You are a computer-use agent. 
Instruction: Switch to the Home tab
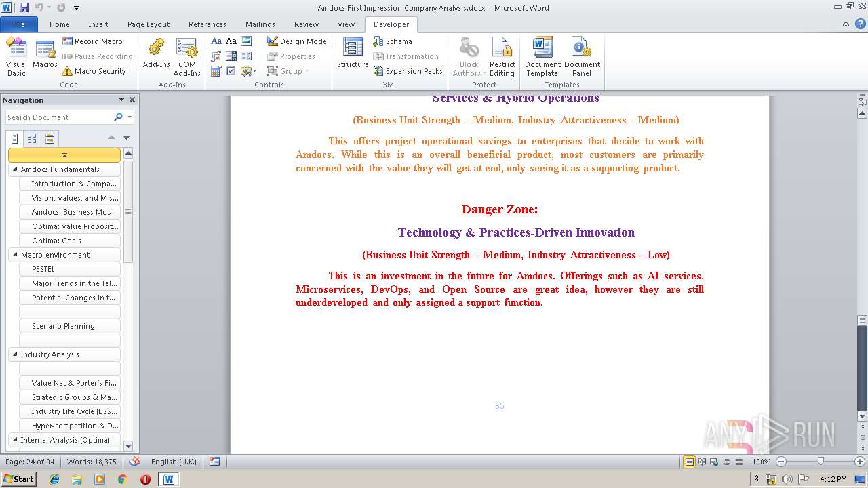(60, 24)
